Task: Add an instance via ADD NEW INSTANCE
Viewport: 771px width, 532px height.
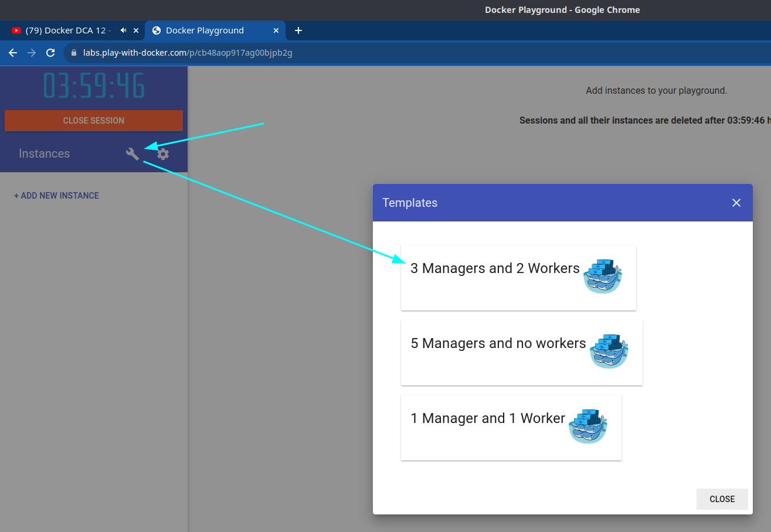Action: [56, 195]
